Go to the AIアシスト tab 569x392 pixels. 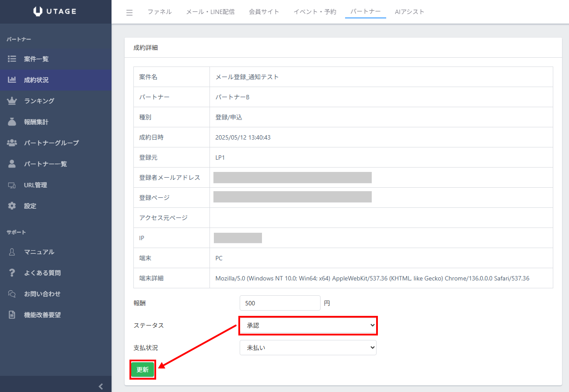[x=409, y=12]
